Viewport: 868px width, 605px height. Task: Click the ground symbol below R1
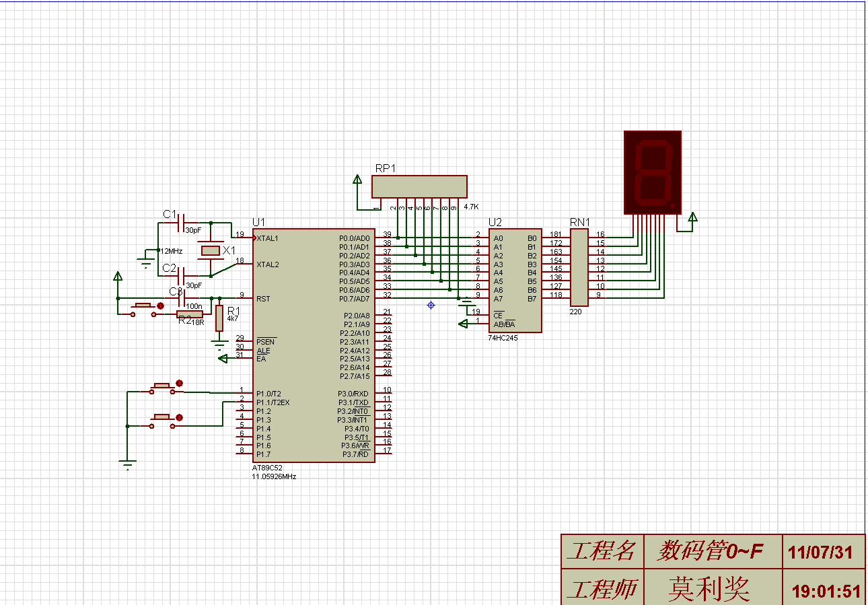219,345
